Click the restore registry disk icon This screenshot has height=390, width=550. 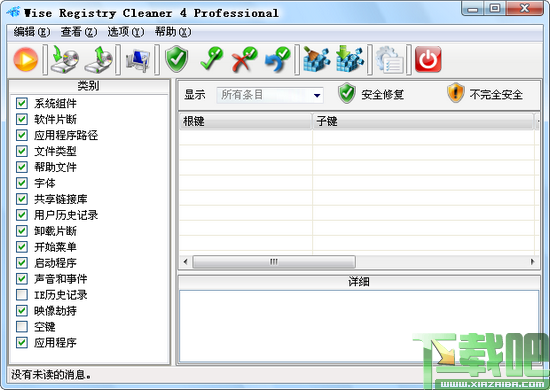click(99, 59)
